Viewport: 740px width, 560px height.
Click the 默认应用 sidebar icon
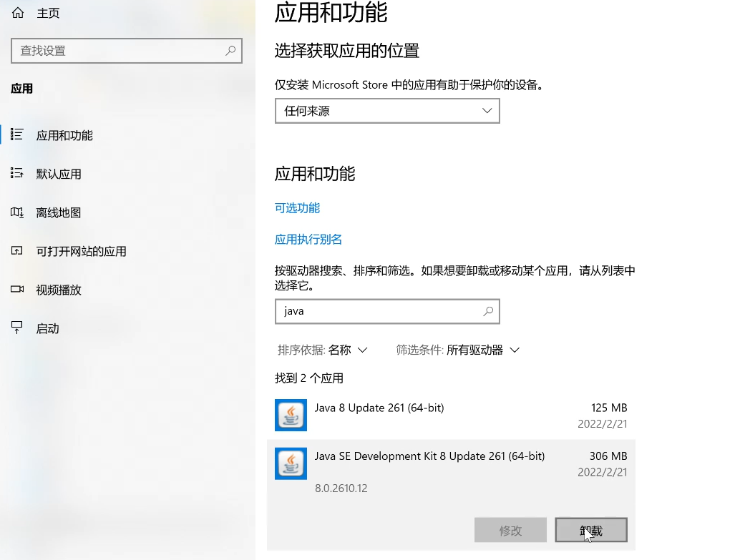17,173
